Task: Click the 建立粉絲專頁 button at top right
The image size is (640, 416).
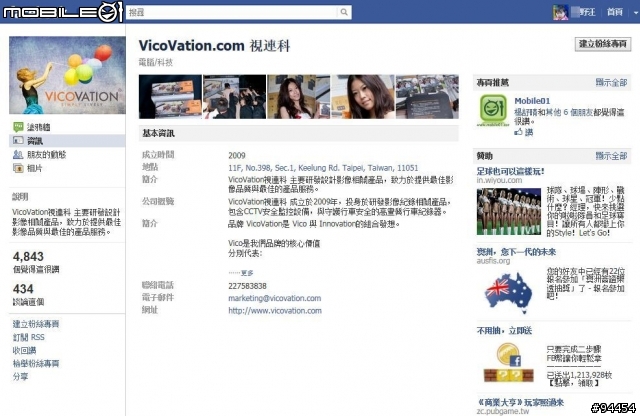Action: click(x=603, y=44)
